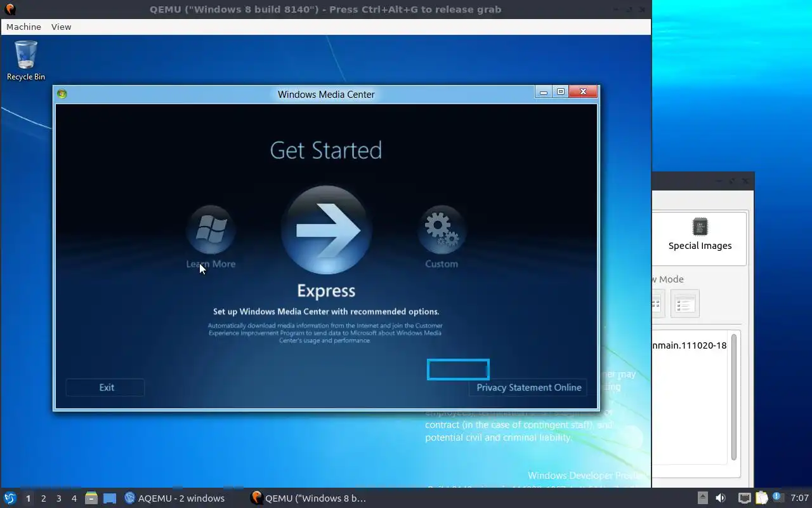Select the Special Images tab in AQEMU
Image resolution: width=812 pixels, height=508 pixels.
pyautogui.click(x=700, y=237)
